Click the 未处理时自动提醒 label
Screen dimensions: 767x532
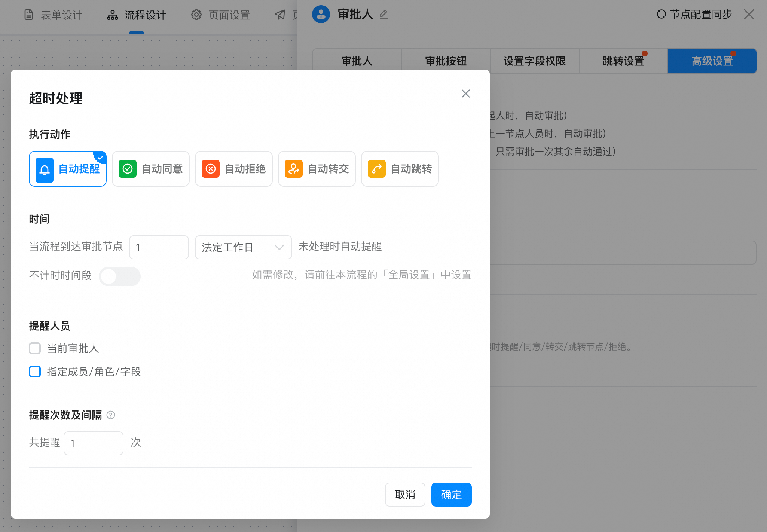tap(340, 247)
